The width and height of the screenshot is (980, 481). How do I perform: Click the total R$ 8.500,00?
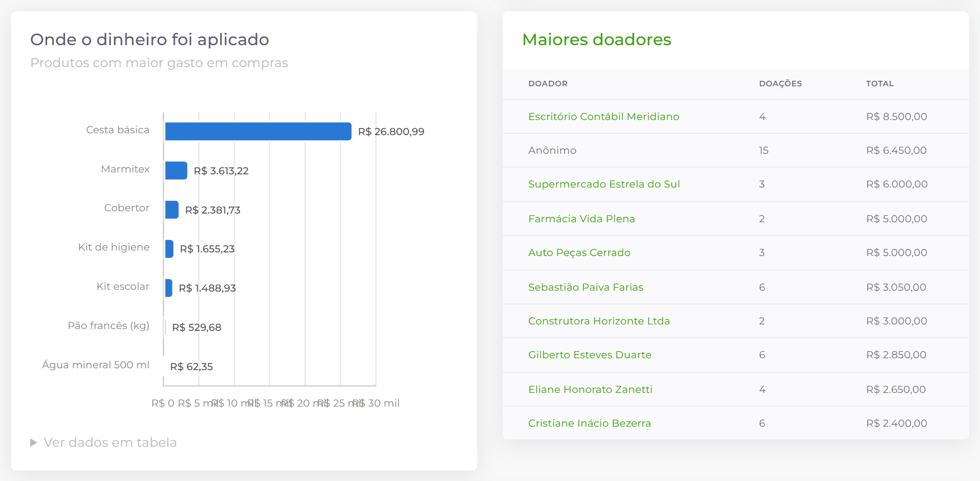click(x=897, y=116)
